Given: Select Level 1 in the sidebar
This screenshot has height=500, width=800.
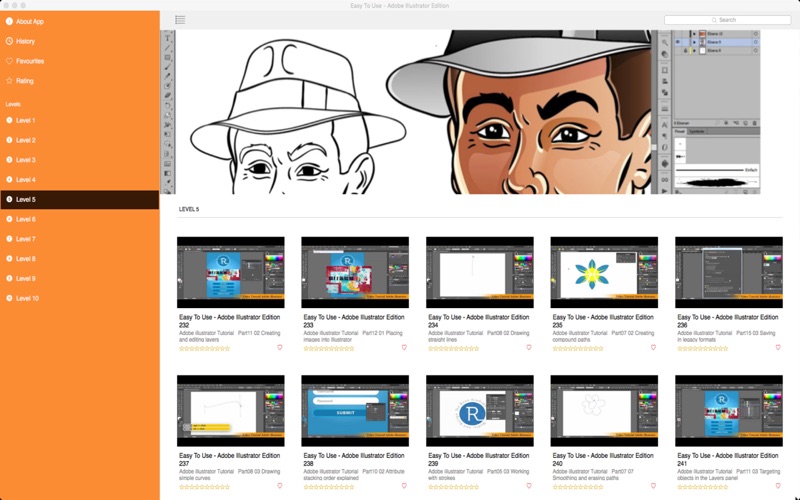Looking at the screenshot, I should 25,120.
